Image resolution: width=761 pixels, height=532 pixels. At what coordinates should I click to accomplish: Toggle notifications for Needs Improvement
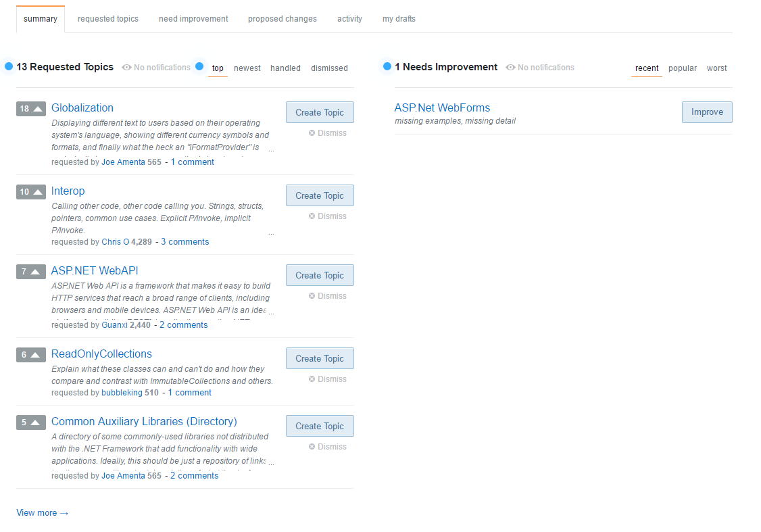point(539,67)
